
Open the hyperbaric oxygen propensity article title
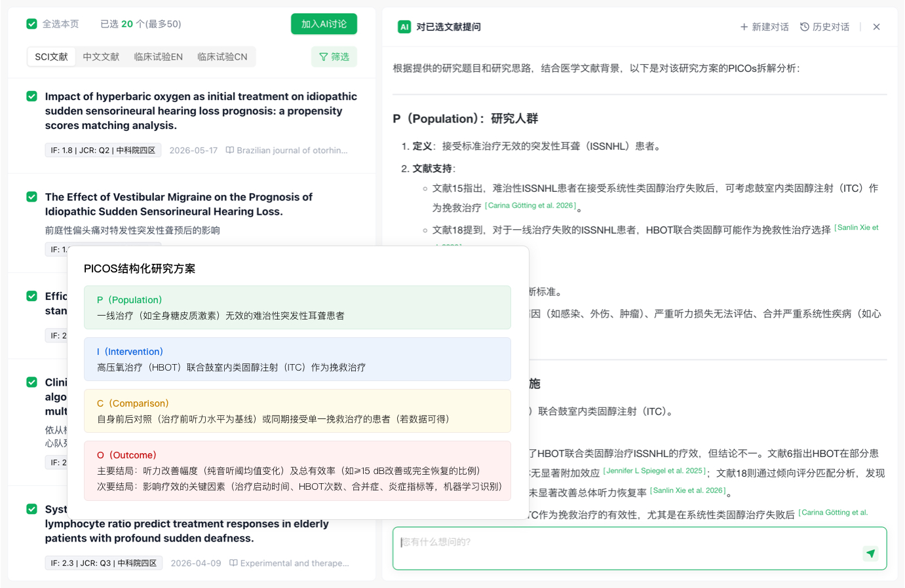pos(201,111)
